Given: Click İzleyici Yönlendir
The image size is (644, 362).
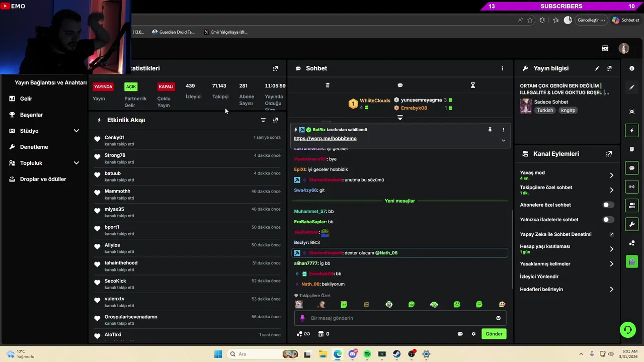Looking at the screenshot, I should (539, 277).
